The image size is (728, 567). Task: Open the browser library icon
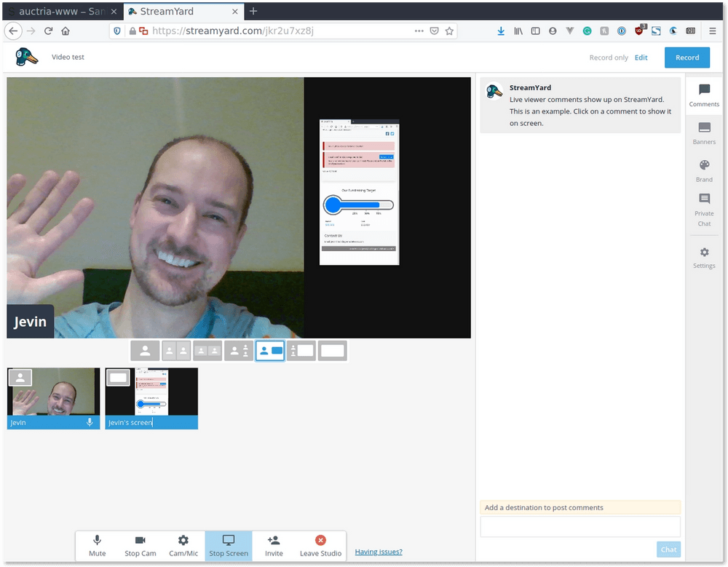518,31
